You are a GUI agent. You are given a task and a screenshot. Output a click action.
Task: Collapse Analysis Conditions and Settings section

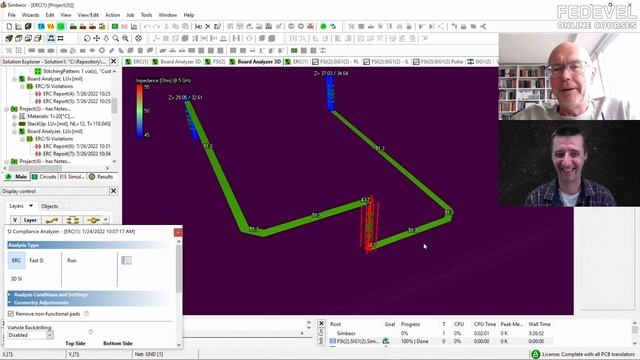coord(10,294)
